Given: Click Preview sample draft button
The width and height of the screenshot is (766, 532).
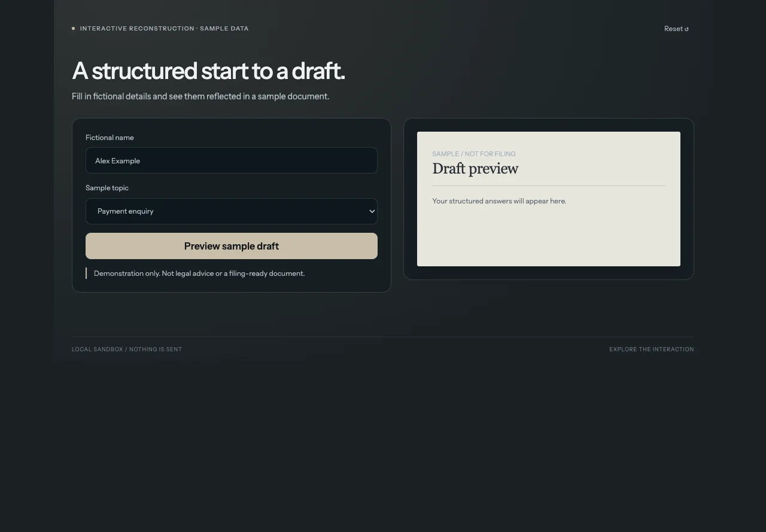Looking at the screenshot, I should pyautogui.click(x=232, y=246).
